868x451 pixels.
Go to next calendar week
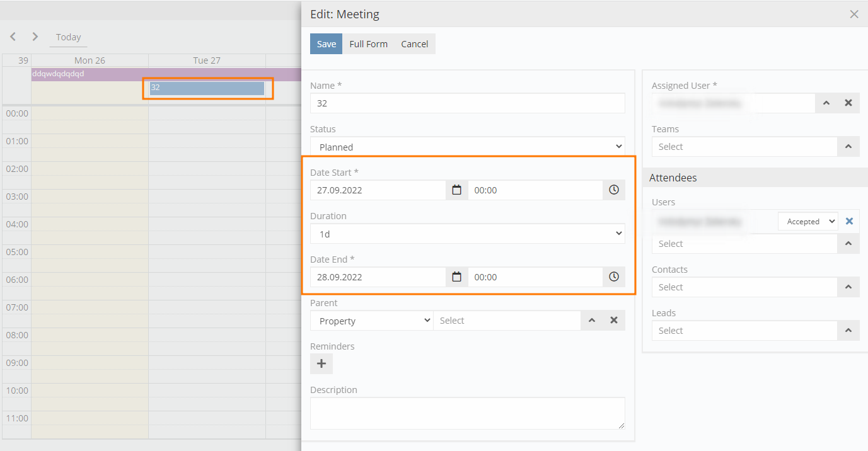(35, 37)
